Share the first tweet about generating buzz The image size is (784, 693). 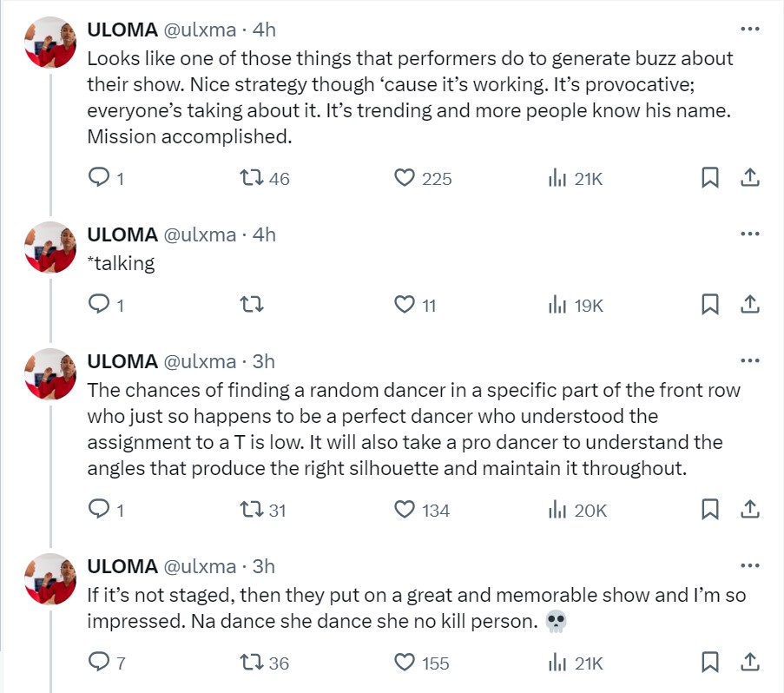point(749,178)
